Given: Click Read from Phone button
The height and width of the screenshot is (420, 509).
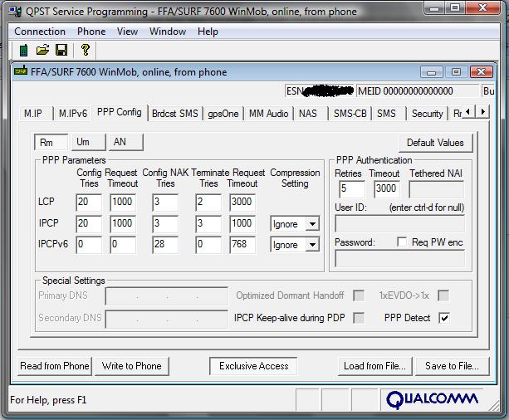Looking at the screenshot, I should [x=55, y=366].
